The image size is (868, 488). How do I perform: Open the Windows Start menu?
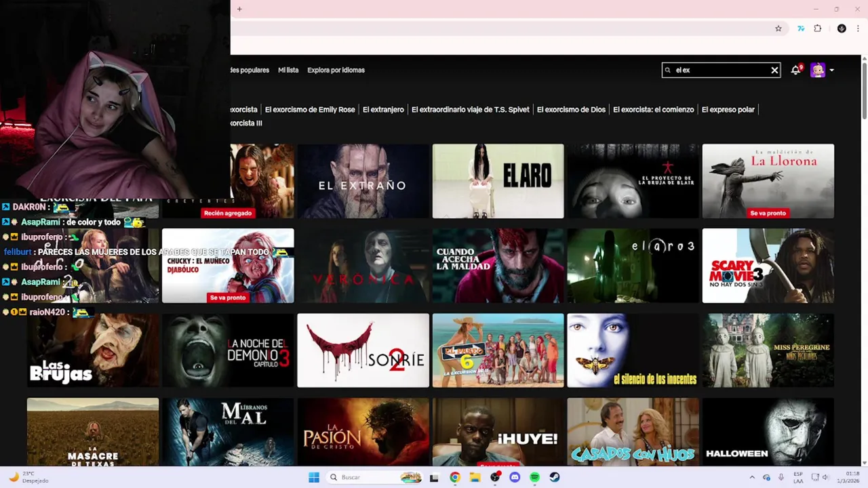(x=314, y=477)
